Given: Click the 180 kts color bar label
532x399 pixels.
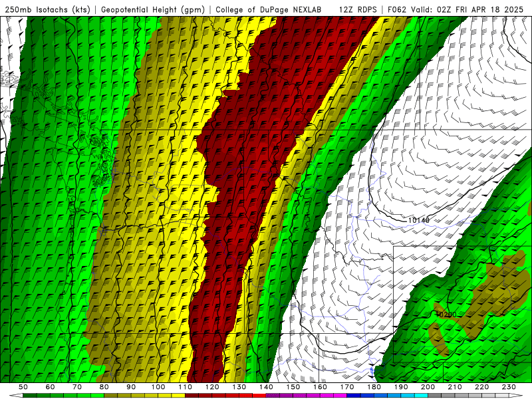Looking at the screenshot, I should (x=374, y=387).
